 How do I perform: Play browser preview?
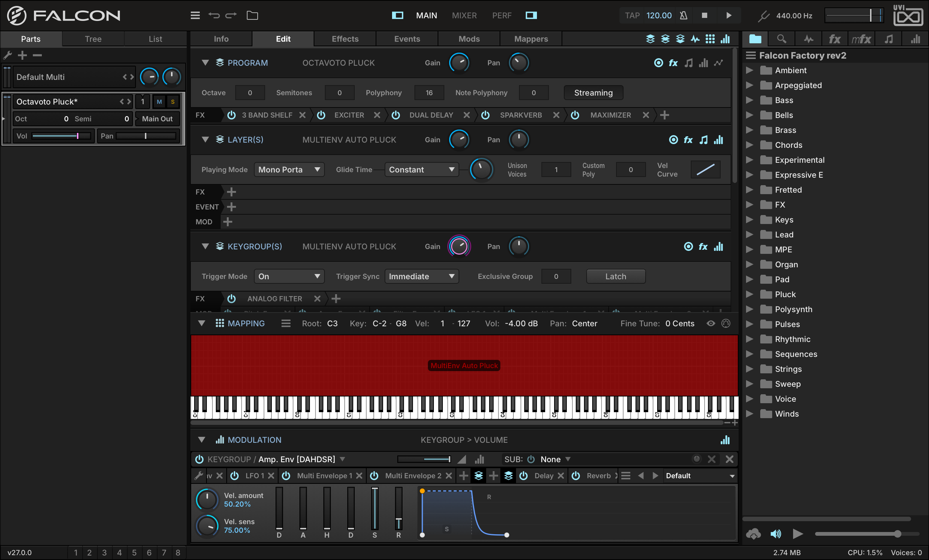pyautogui.click(x=797, y=533)
